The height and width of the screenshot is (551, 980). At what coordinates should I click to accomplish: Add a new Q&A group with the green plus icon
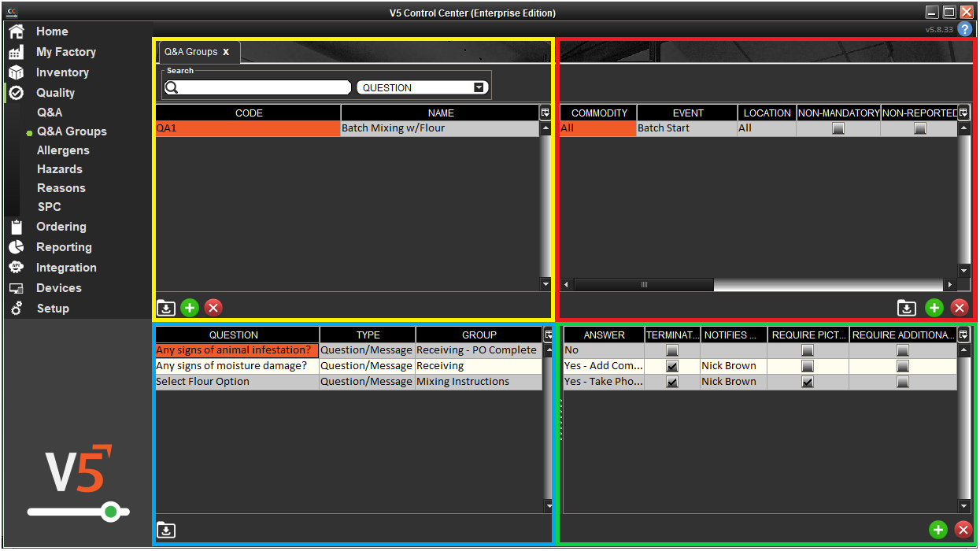click(190, 308)
